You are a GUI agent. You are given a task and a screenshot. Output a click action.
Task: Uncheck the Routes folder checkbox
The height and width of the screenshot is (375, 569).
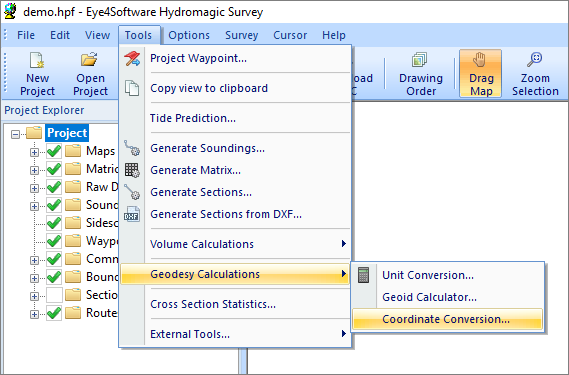pos(54,313)
